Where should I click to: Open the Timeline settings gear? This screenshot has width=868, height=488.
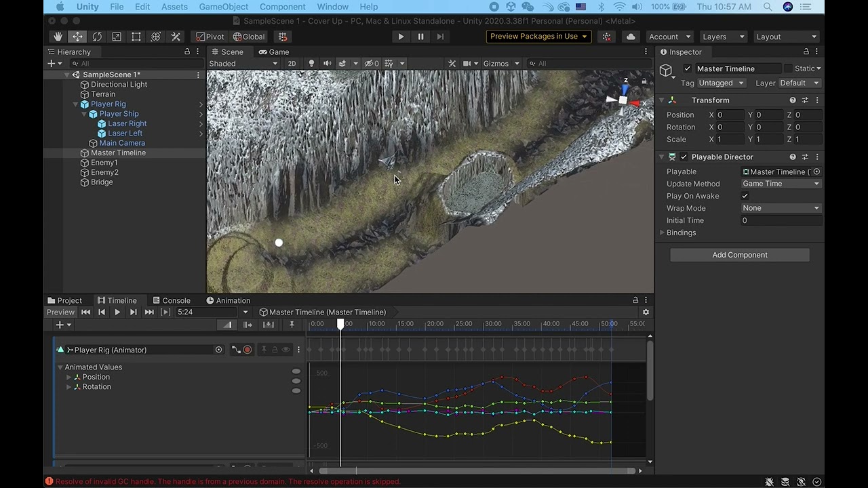click(646, 312)
